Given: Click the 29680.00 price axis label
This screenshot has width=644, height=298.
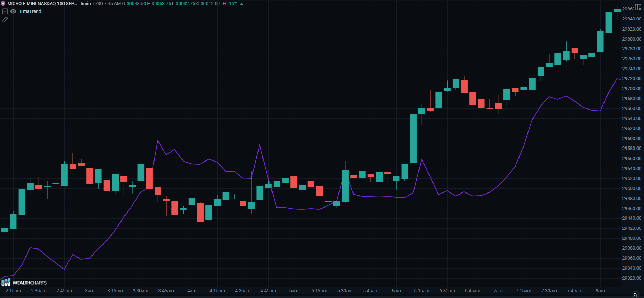Looking at the screenshot, I should click(632, 99).
